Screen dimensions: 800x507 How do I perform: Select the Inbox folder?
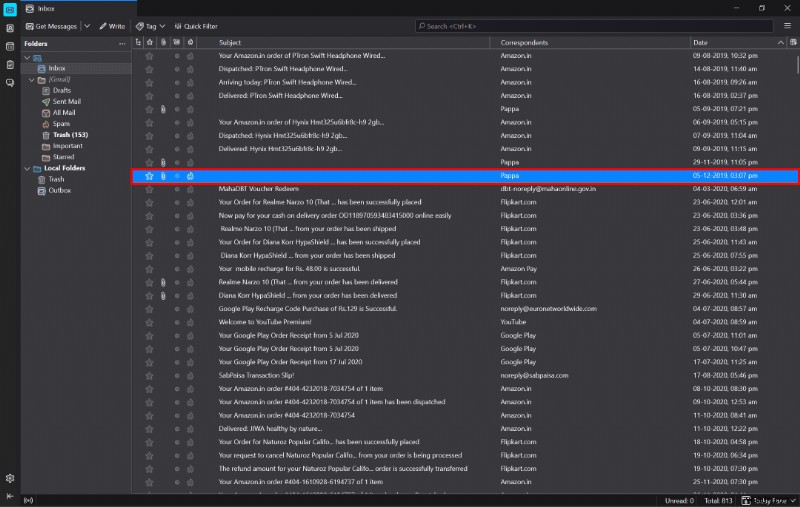pos(77,68)
